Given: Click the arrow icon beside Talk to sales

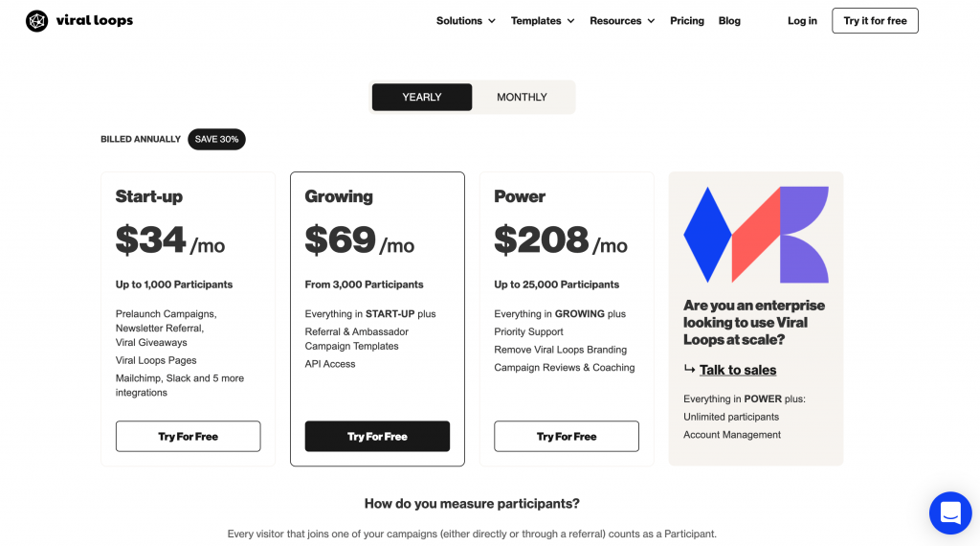Looking at the screenshot, I should (x=689, y=370).
